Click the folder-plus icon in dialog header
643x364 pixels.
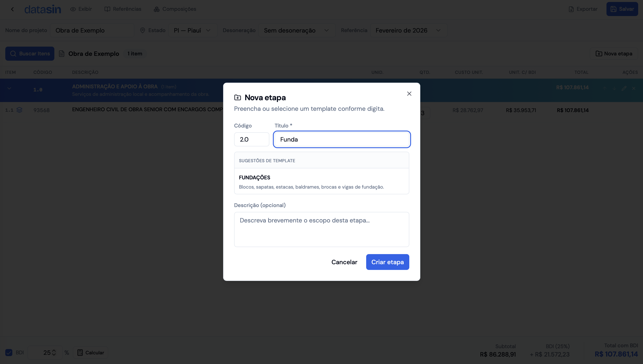pos(237,98)
